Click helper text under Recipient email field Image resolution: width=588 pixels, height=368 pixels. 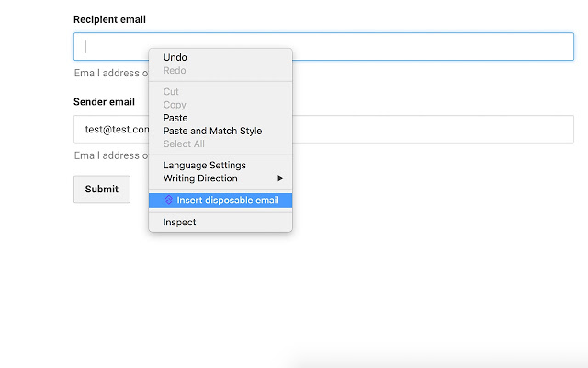(x=111, y=73)
